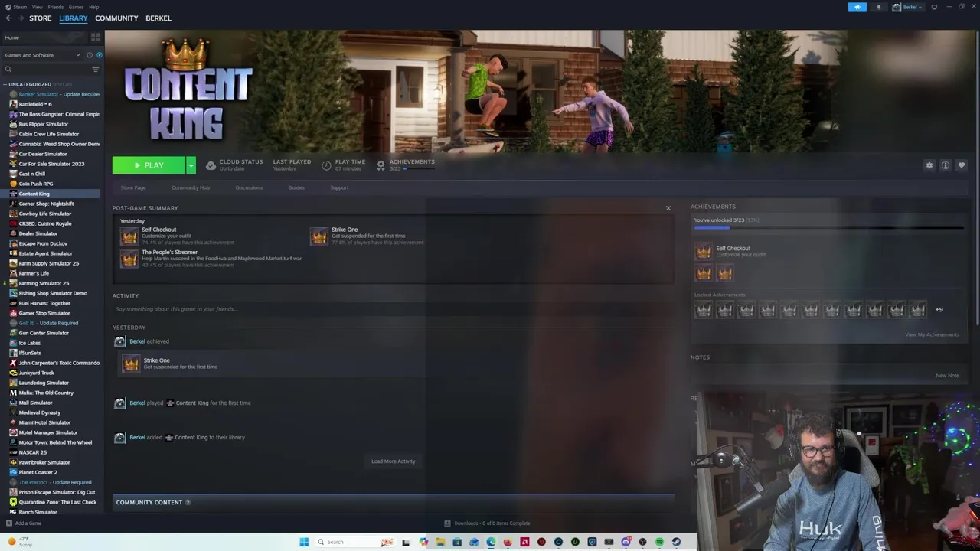Switch library to grid collections view
The image size is (980, 551).
[96, 37]
